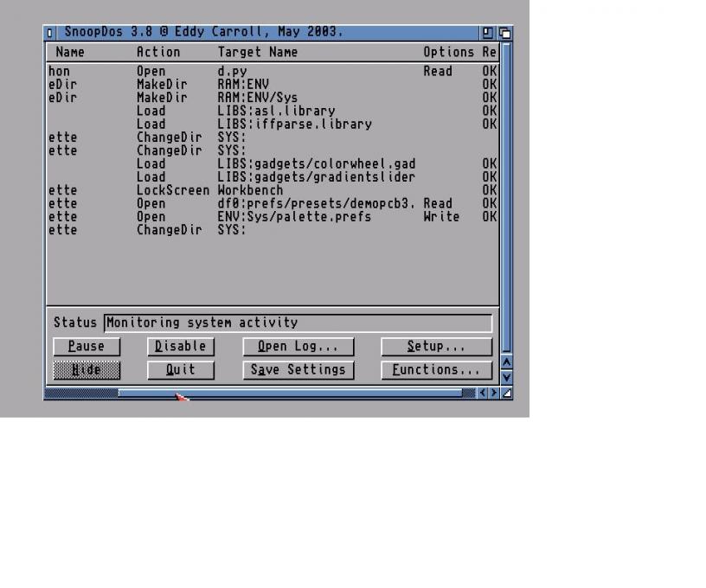Click the horizontal scroll left arrow

(484, 393)
